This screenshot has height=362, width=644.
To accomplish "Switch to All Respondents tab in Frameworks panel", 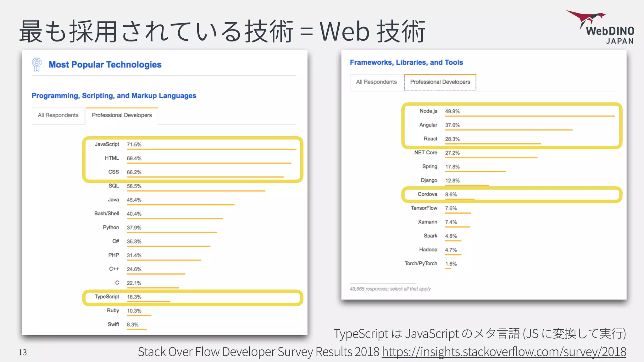I will point(376,82).
